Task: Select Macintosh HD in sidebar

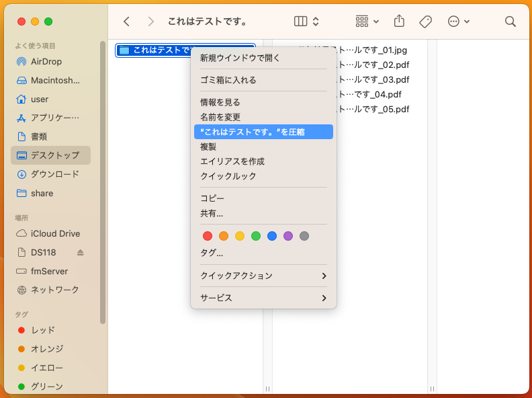Action: pyautogui.click(x=51, y=81)
